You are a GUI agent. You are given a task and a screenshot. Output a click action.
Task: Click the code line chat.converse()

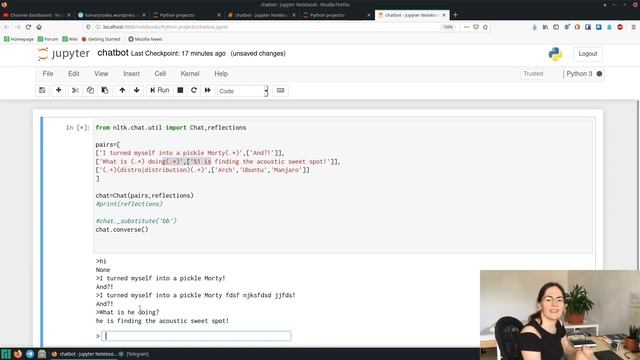click(122, 229)
